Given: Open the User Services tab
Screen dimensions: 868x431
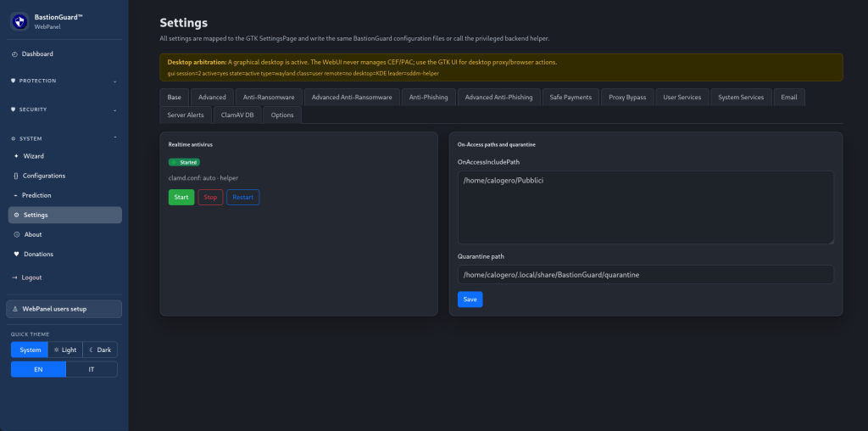Looking at the screenshot, I should (682, 97).
